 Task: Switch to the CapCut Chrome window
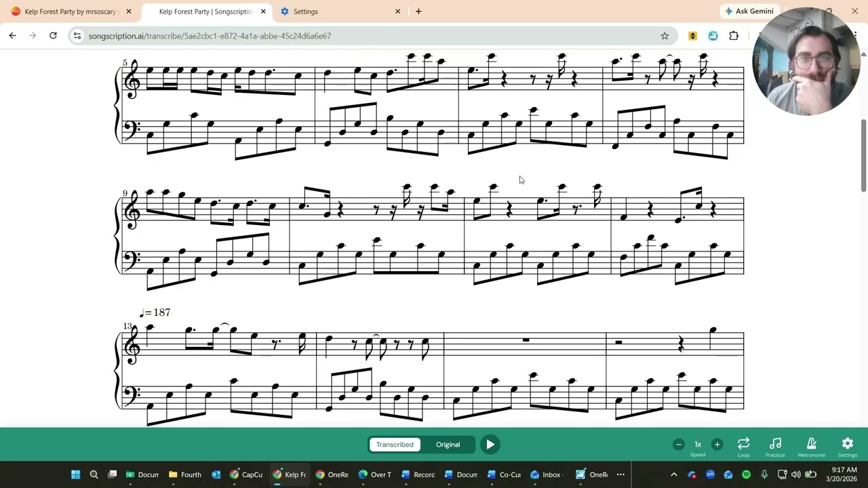[246, 474]
